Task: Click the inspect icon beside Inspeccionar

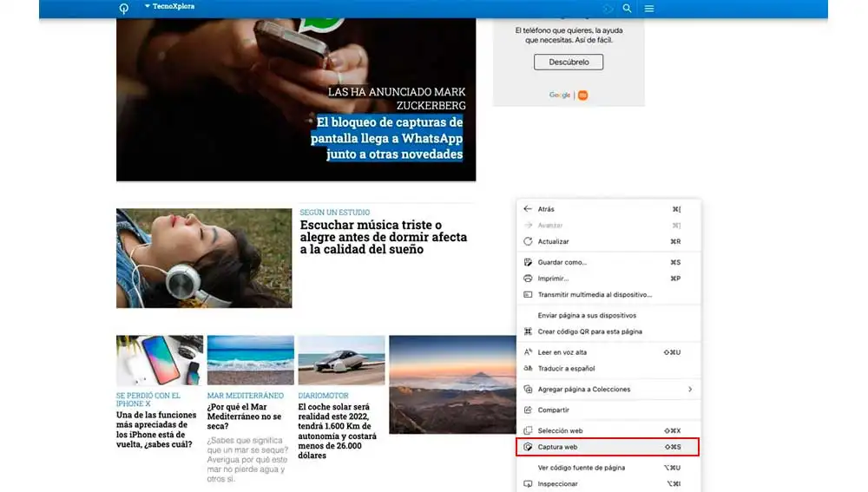Action: (x=528, y=483)
